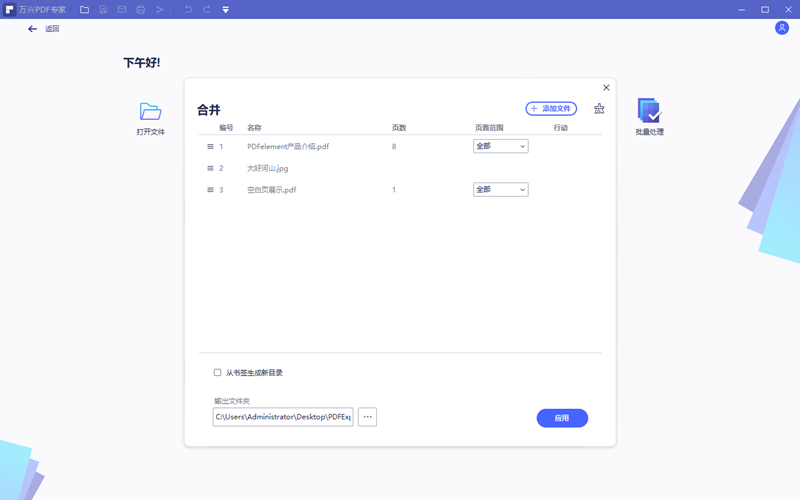Open the quick access customize dropdown arrow

[x=226, y=9]
